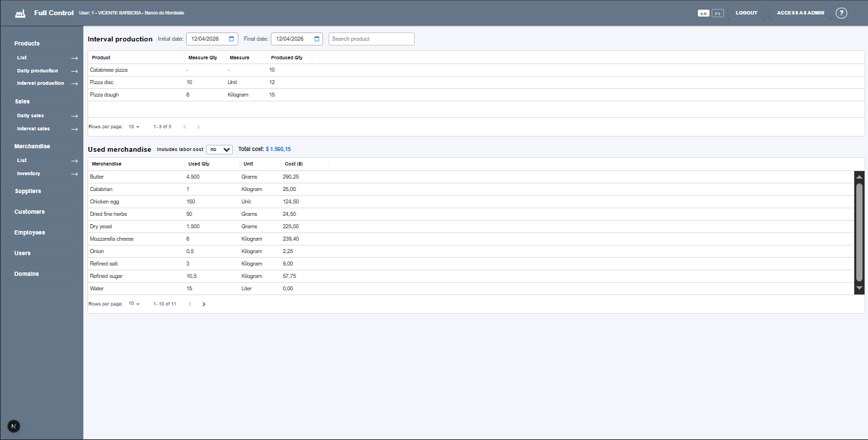The height and width of the screenshot is (440, 868).
Task: Click the Logout button
Action: click(x=746, y=13)
